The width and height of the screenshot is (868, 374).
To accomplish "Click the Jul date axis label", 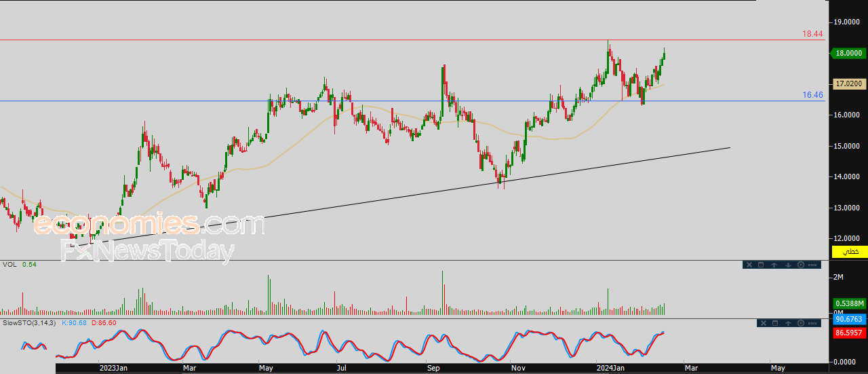I will coord(341,368).
